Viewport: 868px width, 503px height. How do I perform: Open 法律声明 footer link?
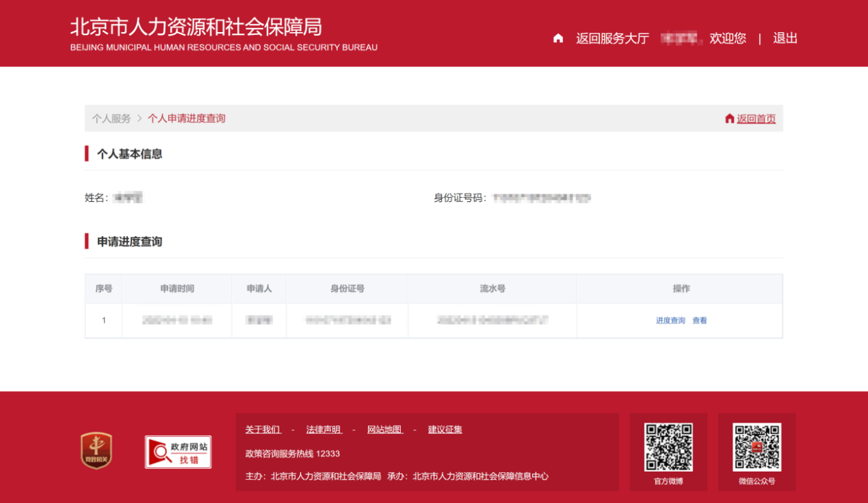click(324, 430)
